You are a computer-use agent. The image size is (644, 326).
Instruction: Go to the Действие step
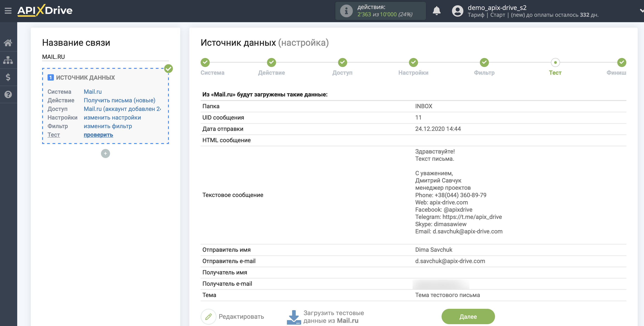point(272,62)
